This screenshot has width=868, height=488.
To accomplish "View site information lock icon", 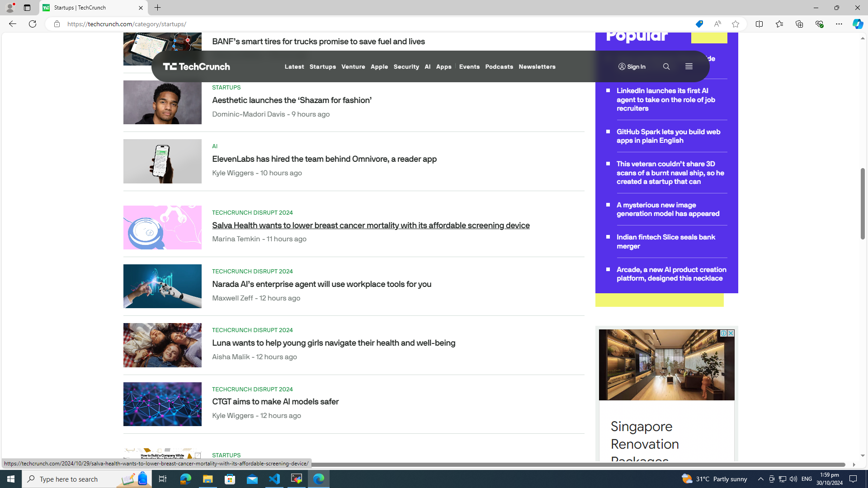I will point(57,24).
